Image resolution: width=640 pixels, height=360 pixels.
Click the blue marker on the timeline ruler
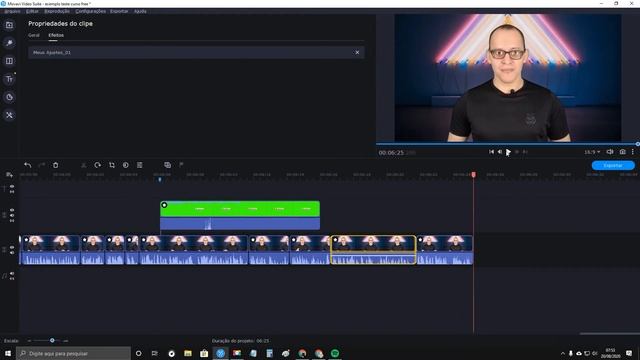[160, 179]
